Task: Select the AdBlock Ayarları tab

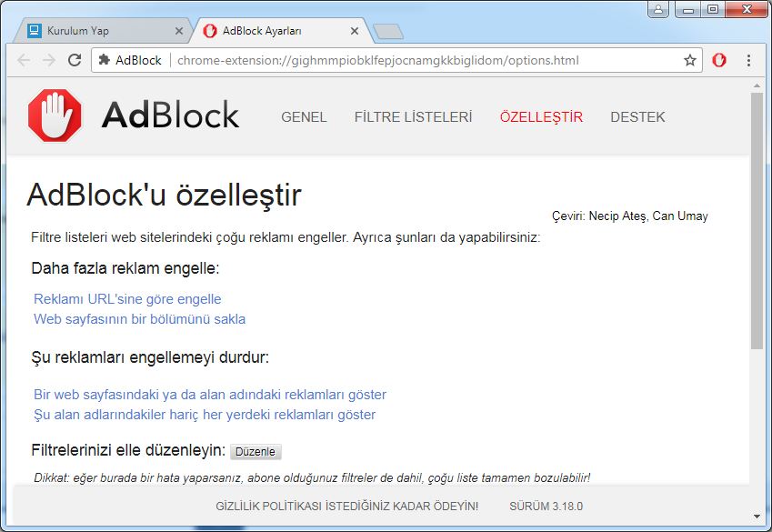Action: tap(281, 31)
